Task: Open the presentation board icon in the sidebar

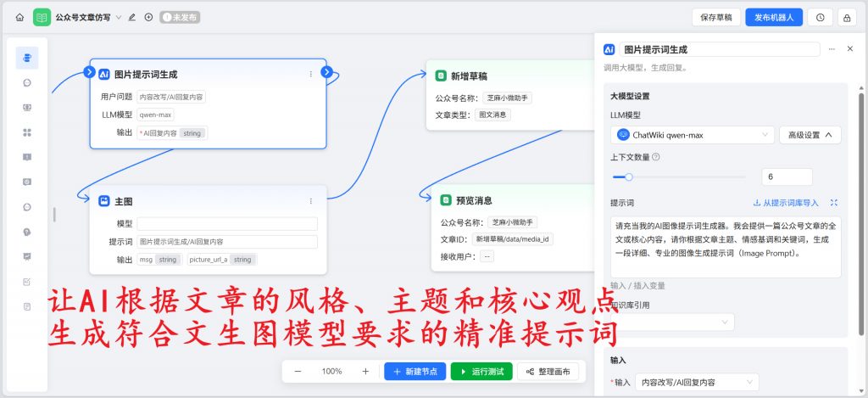Action: [27, 256]
